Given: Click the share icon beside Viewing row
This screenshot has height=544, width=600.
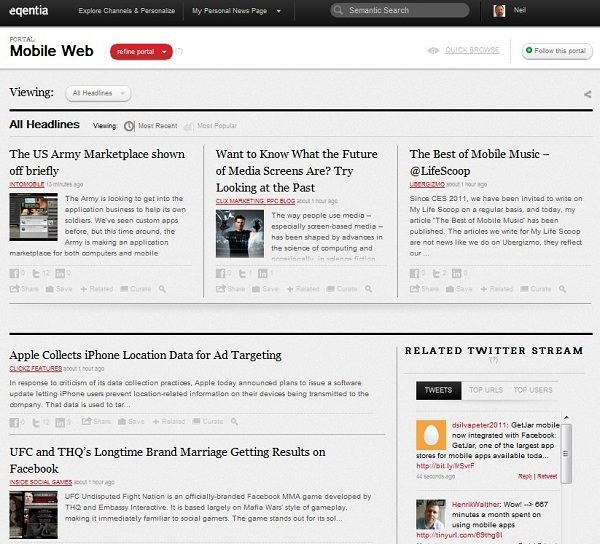Looking at the screenshot, I should [588, 94].
